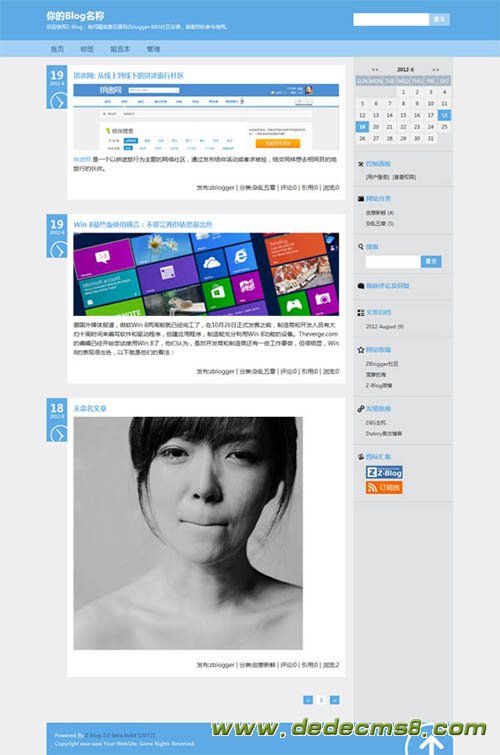The width and height of the screenshot is (500, 755).
Task: Click the zblogger author link under the first post
Action: [222, 188]
